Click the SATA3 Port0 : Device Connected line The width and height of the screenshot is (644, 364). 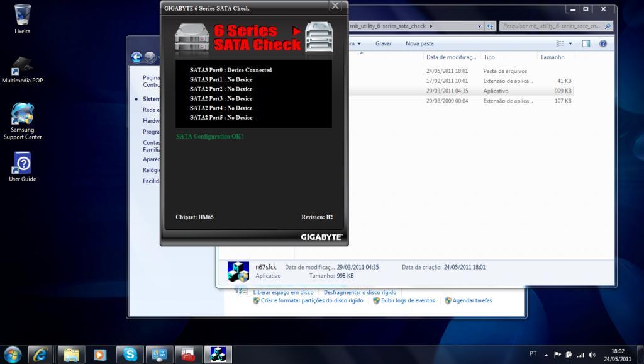point(230,71)
